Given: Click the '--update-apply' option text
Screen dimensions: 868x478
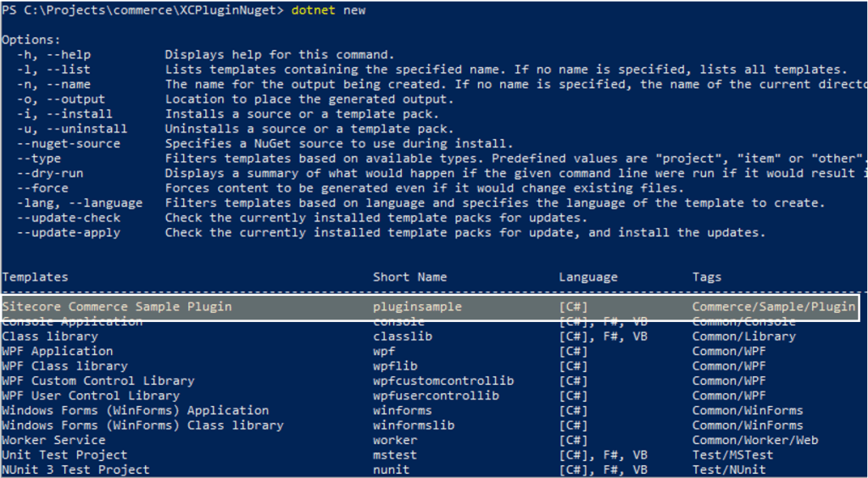Looking at the screenshot, I should click(69, 233).
